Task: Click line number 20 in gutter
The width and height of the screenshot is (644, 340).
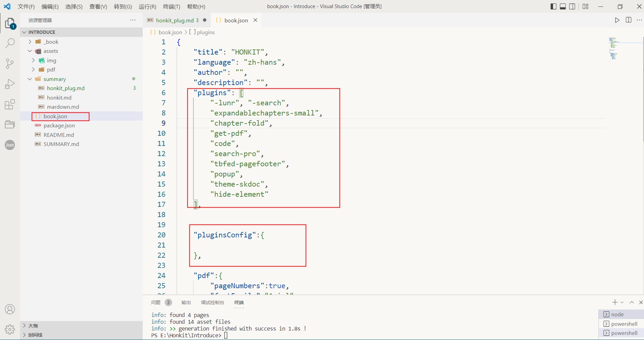Action: click(x=161, y=235)
